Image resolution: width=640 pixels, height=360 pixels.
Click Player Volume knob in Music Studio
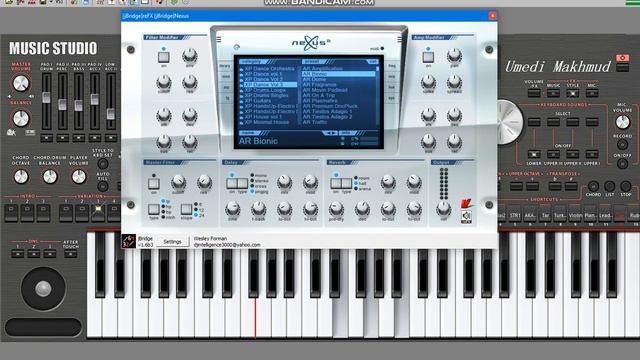click(78, 177)
